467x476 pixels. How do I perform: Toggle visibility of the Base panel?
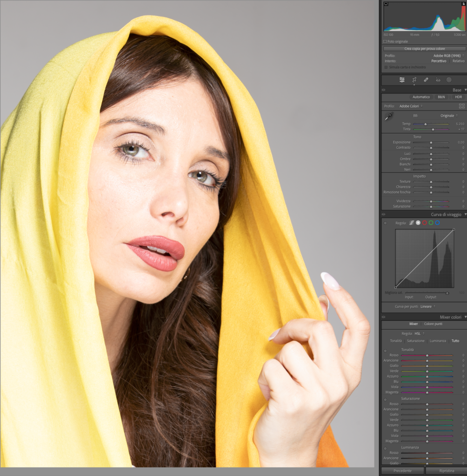(383, 90)
